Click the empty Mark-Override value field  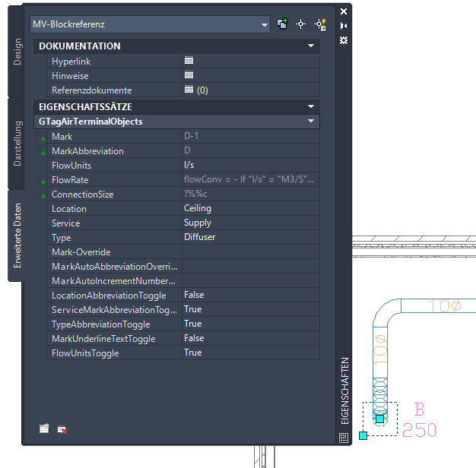point(251,251)
